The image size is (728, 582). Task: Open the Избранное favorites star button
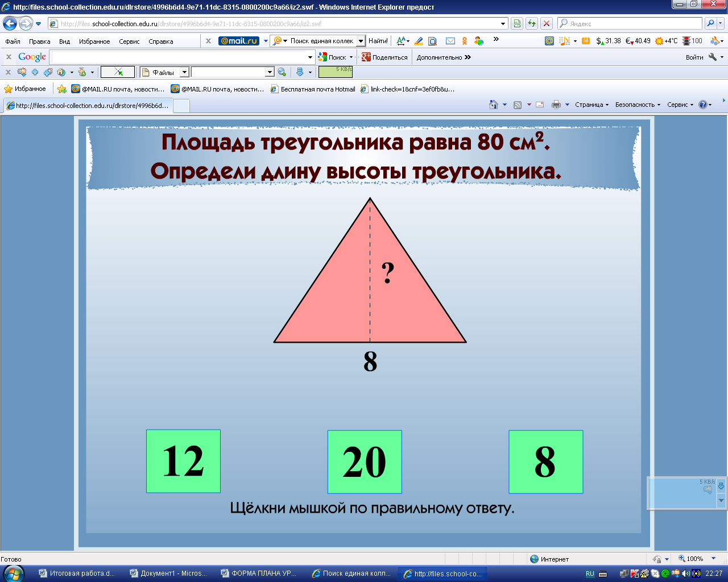pos(25,89)
